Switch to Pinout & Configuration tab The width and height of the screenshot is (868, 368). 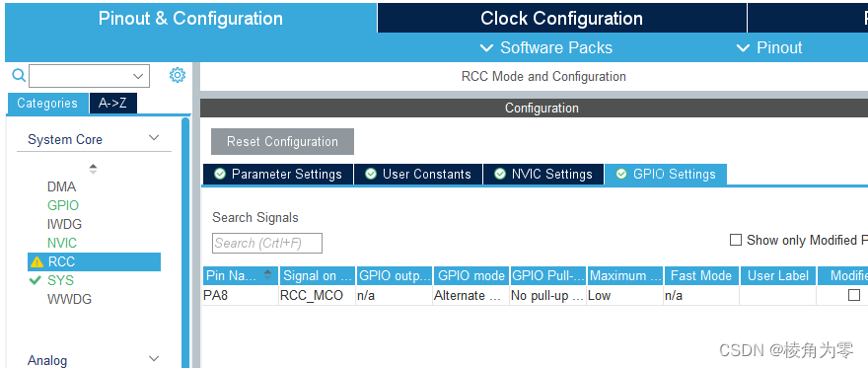[190, 19]
